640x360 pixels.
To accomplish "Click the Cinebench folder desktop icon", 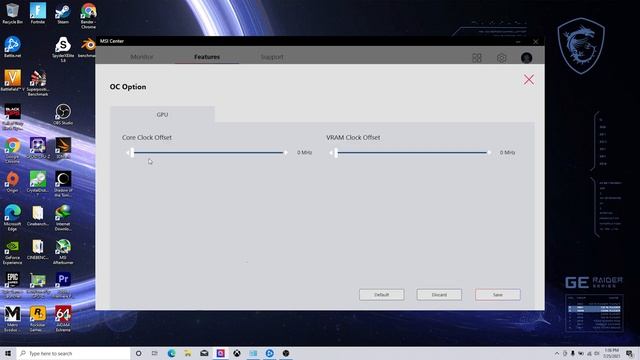I will (x=38, y=215).
